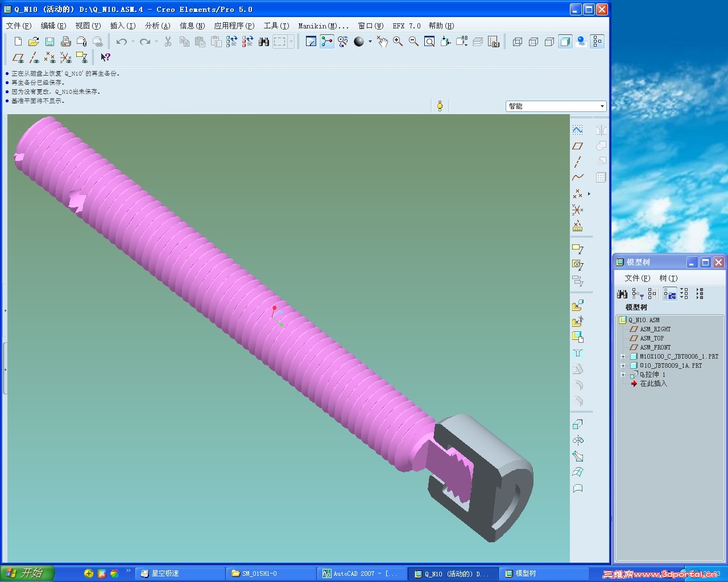Open the 文件(F) menu in model tree window

637,278
